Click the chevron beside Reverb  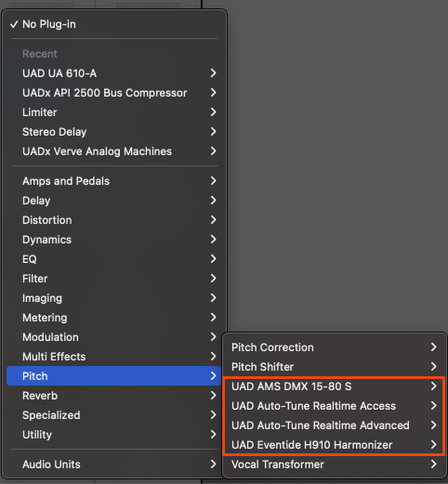[213, 396]
